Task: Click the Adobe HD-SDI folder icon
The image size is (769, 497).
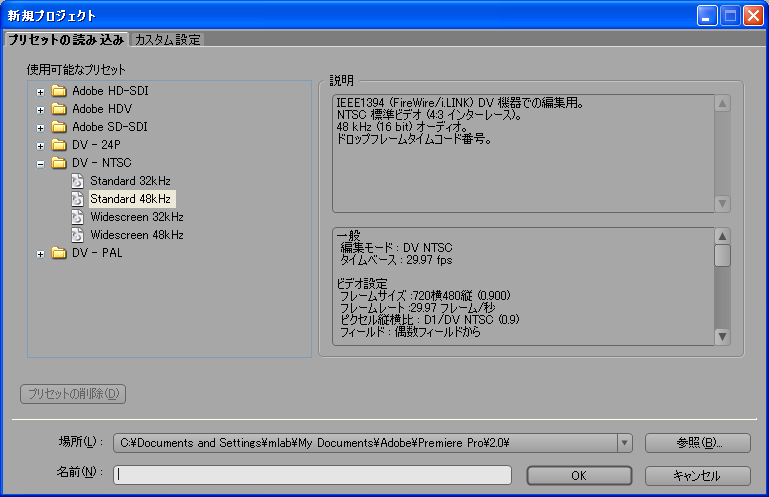Action: click(x=59, y=91)
